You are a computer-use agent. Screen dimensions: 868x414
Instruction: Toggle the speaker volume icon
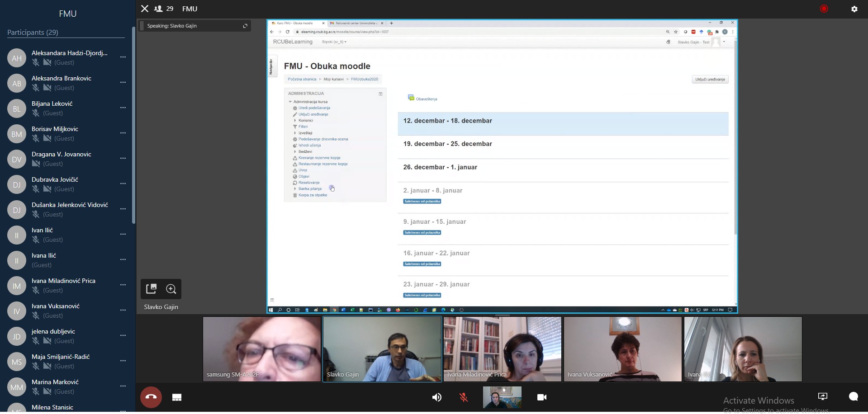coord(437,397)
